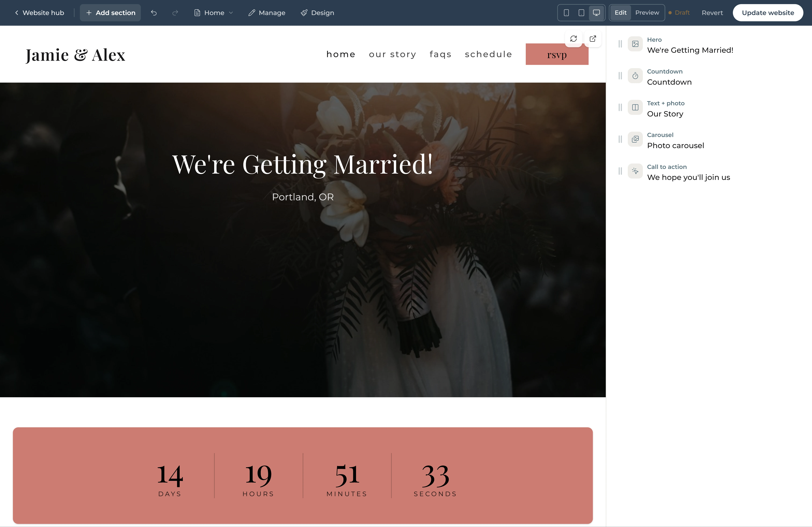Click the Hero section image icon

(635, 44)
